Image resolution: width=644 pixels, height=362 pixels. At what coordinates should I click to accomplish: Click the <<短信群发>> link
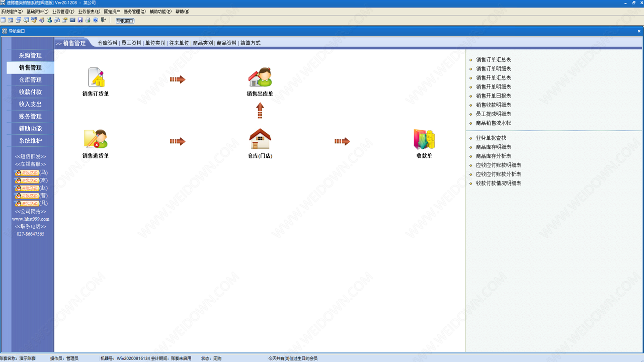coord(30,157)
